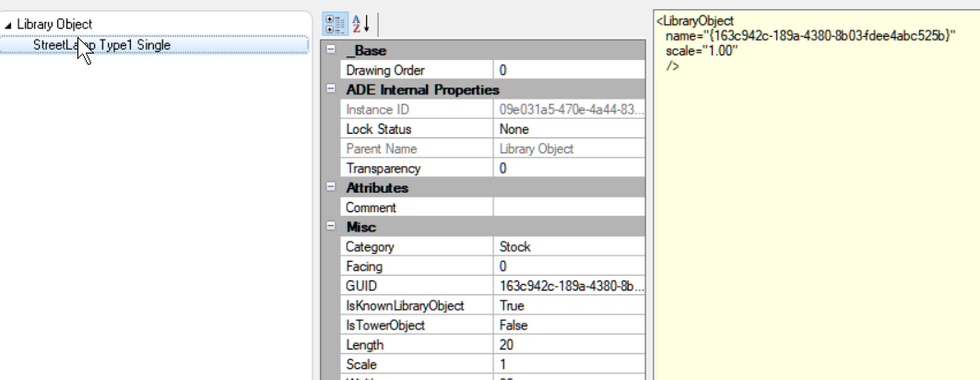Click the scale="1.00" line in XML
The width and height of the screenshot is (980, 380).
(x=702, y=51)
